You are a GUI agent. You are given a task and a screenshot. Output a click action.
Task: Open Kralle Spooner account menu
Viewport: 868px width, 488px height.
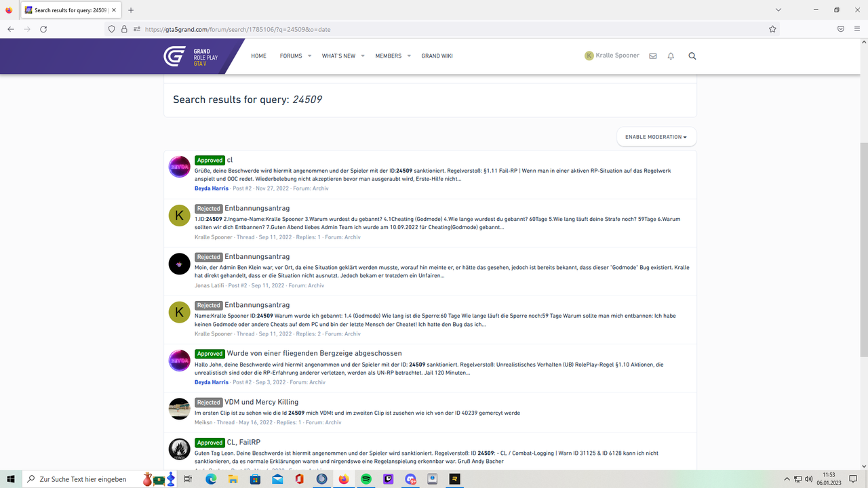pyautogui.click(x=612, y=56)
